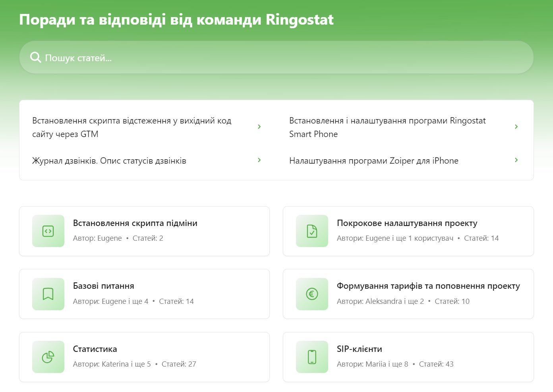Open article "Журнал дзвінків. Опис статусів дзвінків"
The width and height of the screenshot is (553, 392).
pyautogui.click(x=147, y=160)
